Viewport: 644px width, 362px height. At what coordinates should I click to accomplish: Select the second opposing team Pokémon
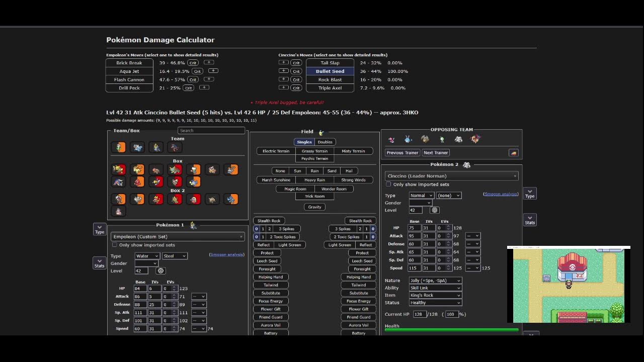tap(408, 139)
